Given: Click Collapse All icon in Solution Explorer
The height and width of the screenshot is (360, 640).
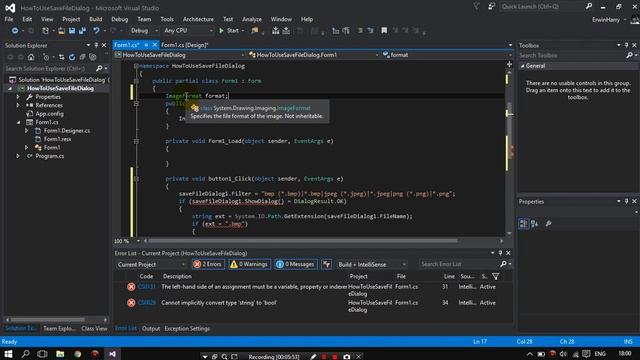Looking at the screenshot, I should 82,57.
